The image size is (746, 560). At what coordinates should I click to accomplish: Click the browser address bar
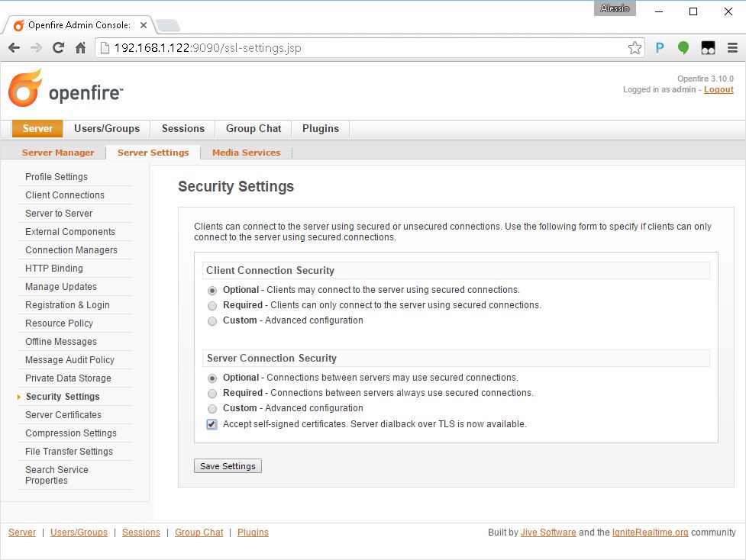click(367, 48)
